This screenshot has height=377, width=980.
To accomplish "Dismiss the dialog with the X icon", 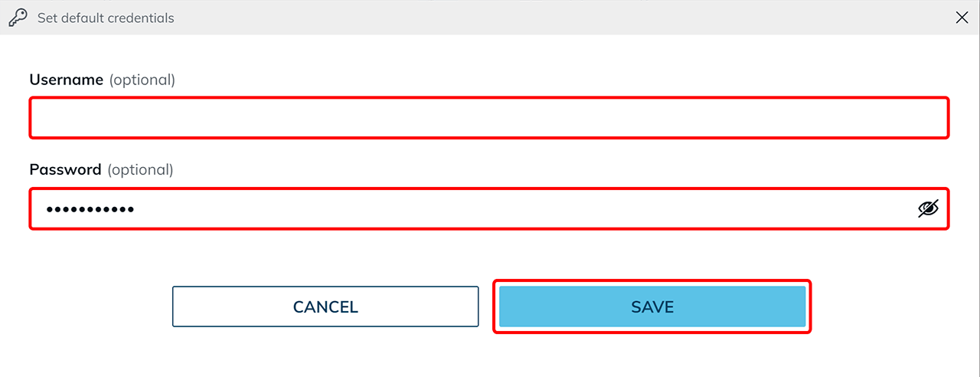I will tap(962, 18).
